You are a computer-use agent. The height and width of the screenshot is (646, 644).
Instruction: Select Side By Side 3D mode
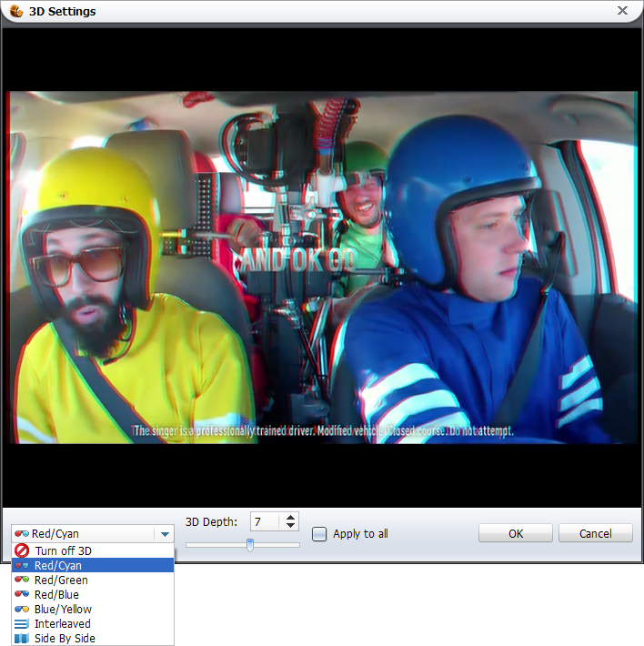[x=93, y=638]
